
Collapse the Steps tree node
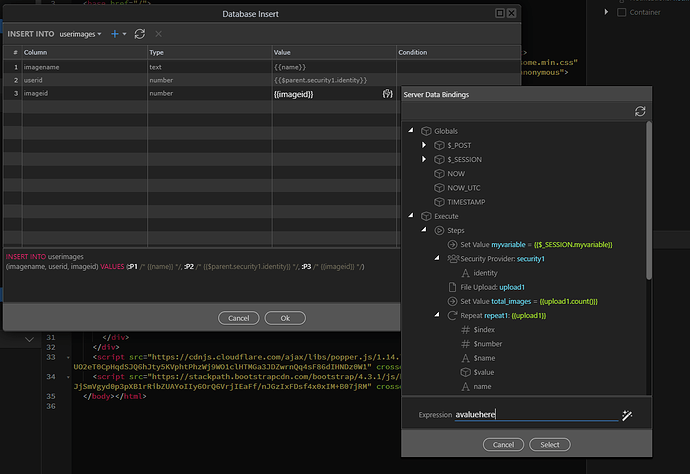[424, 229]
